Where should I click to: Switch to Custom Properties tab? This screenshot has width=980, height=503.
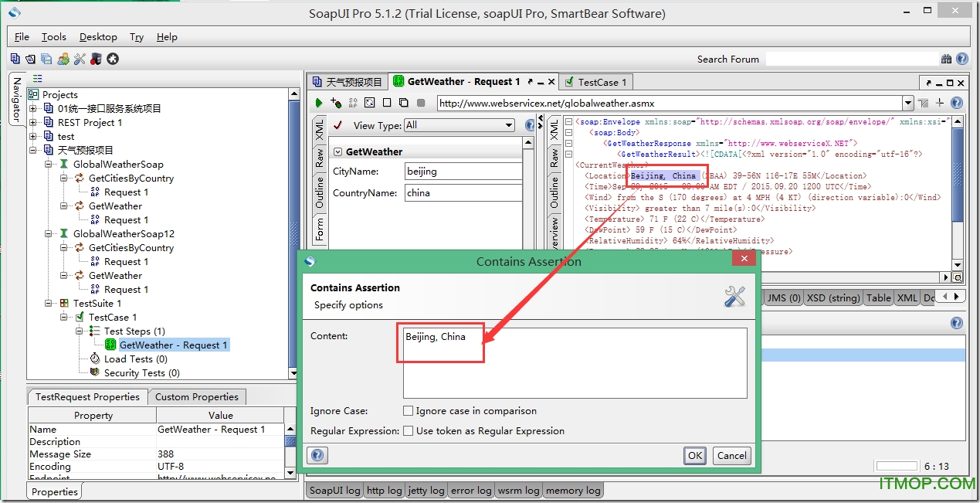coord(197,396)
